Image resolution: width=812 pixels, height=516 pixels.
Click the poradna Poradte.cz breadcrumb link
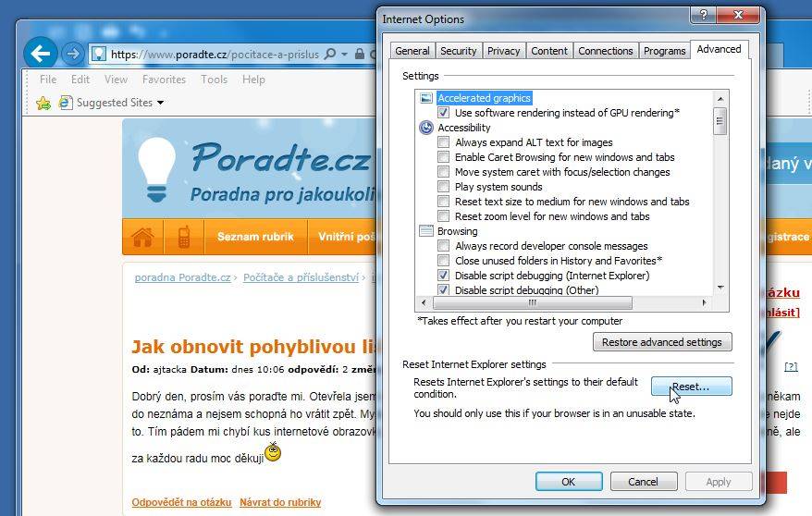pyautogui.click(x=183, y=277)
